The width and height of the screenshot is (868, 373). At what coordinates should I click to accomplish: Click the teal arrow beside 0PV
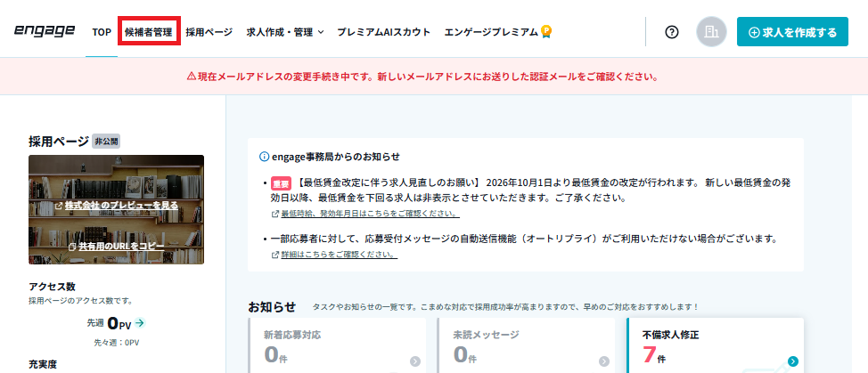(x=140, y=323)
